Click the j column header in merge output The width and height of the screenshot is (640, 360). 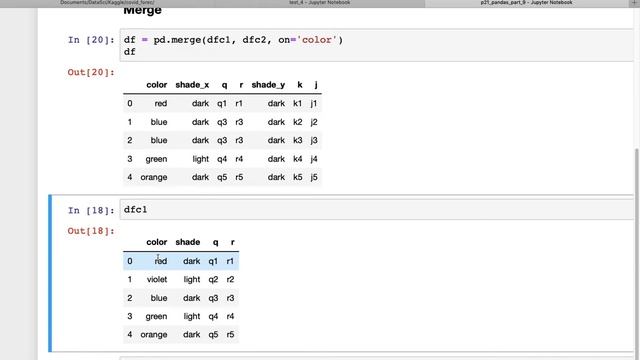pyautogui.click(x=316, y=85)
